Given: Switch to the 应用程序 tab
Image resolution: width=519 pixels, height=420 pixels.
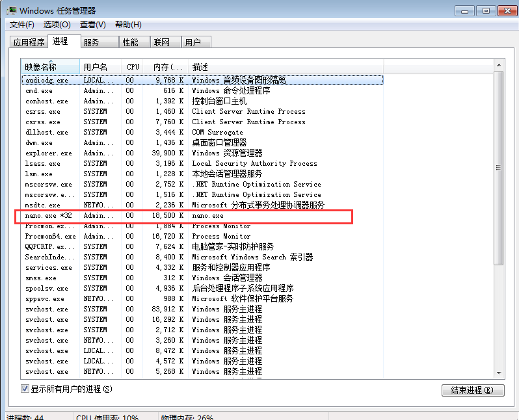Looking at the screenshot, I should (x=29, y=42).
